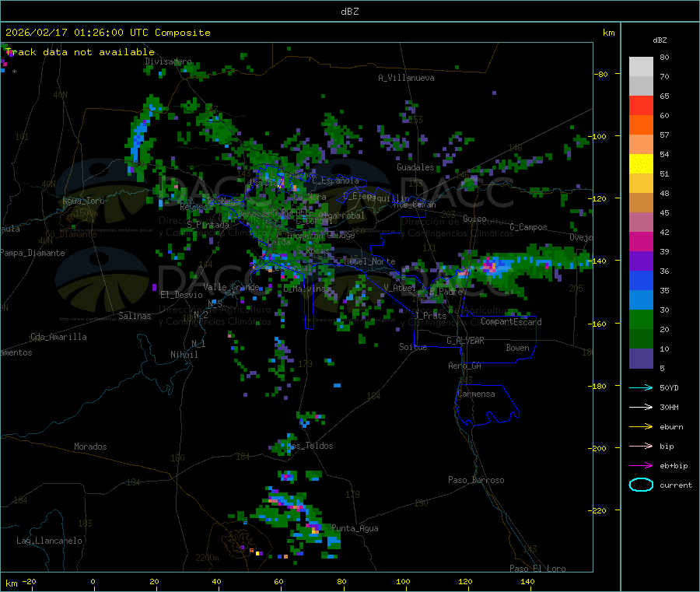Click the 'Bowen' map label
Screen dimensions: 700x592
coord(518,348)
